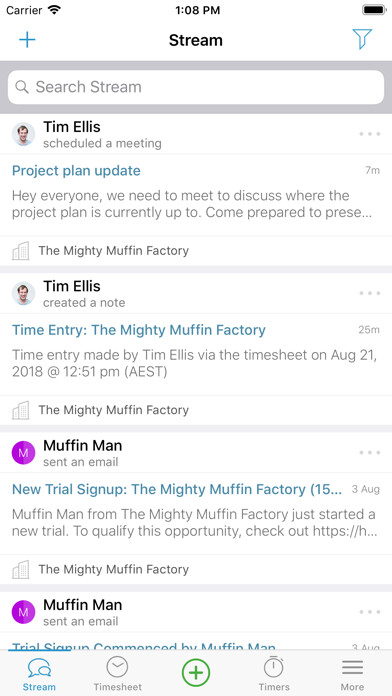Open the Project plan update link
This screenshot has height=696, width=392.
tap(76, 171)
